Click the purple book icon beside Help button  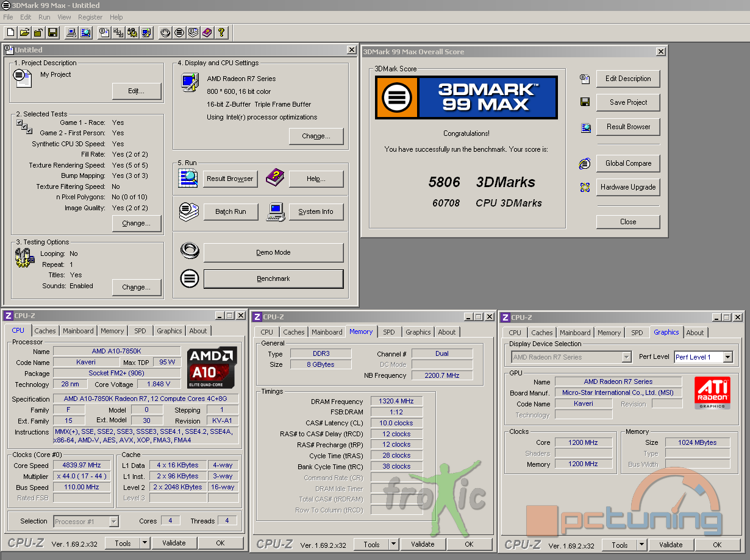(275, 177)
